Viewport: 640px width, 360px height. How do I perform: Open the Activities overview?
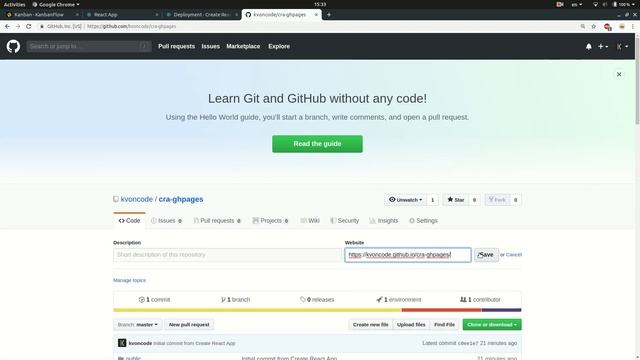tap(14, 4)
